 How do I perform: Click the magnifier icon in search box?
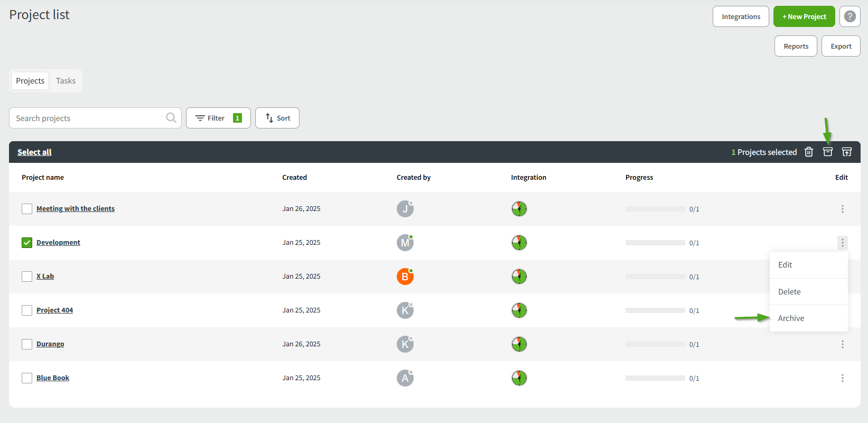[171, 118]
